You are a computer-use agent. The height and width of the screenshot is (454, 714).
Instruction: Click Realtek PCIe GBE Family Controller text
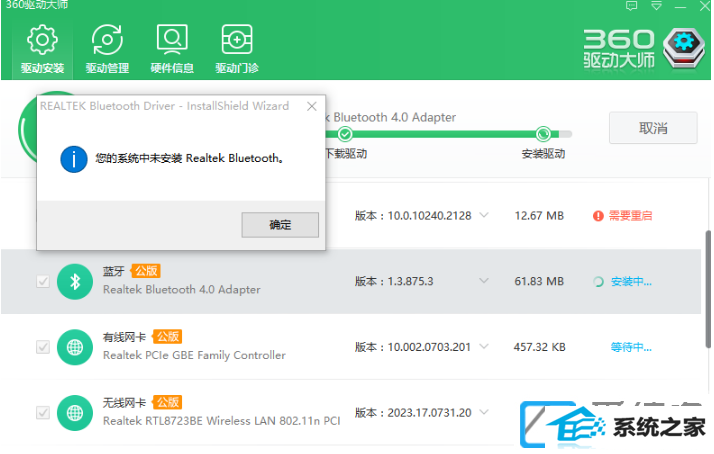click(x=194, y=355)
